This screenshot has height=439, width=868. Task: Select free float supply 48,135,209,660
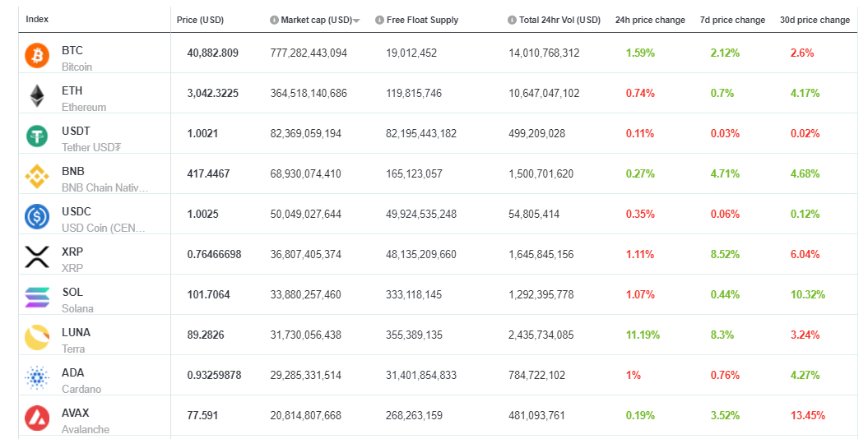click(x=421, y=255)
